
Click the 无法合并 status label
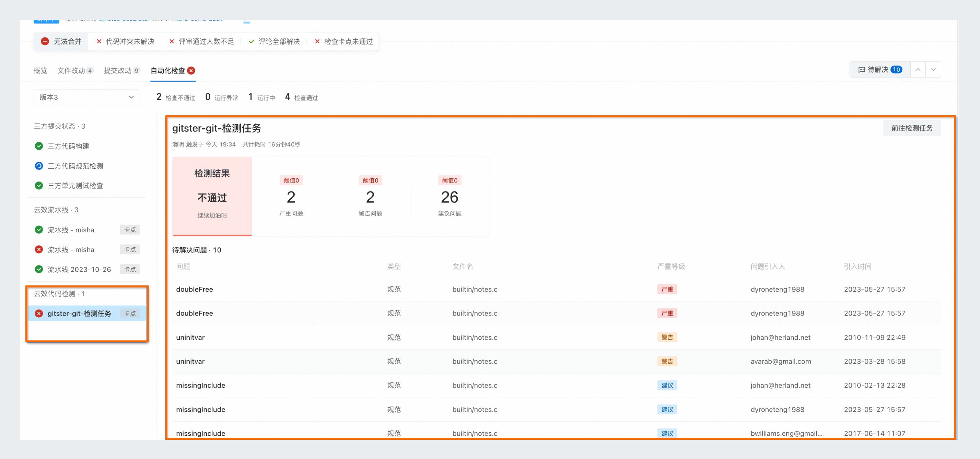67,42
